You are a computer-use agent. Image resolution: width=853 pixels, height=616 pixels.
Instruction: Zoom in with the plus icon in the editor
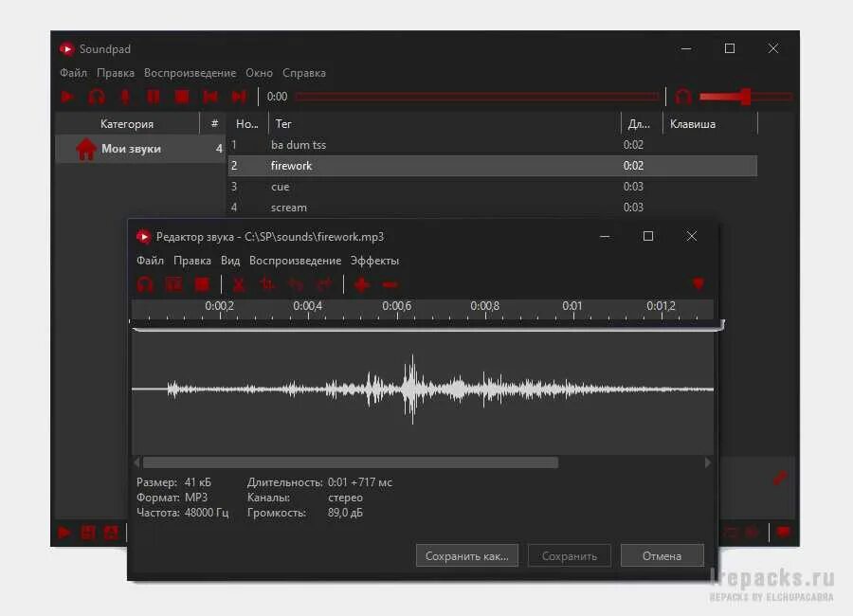click(362, 284)
